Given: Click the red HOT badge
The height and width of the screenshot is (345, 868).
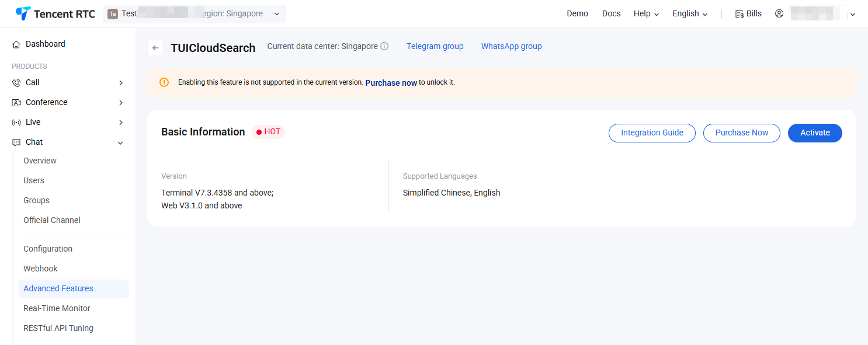Looking at the screenshot, I should pyautogui.click(x=269, y=132).
